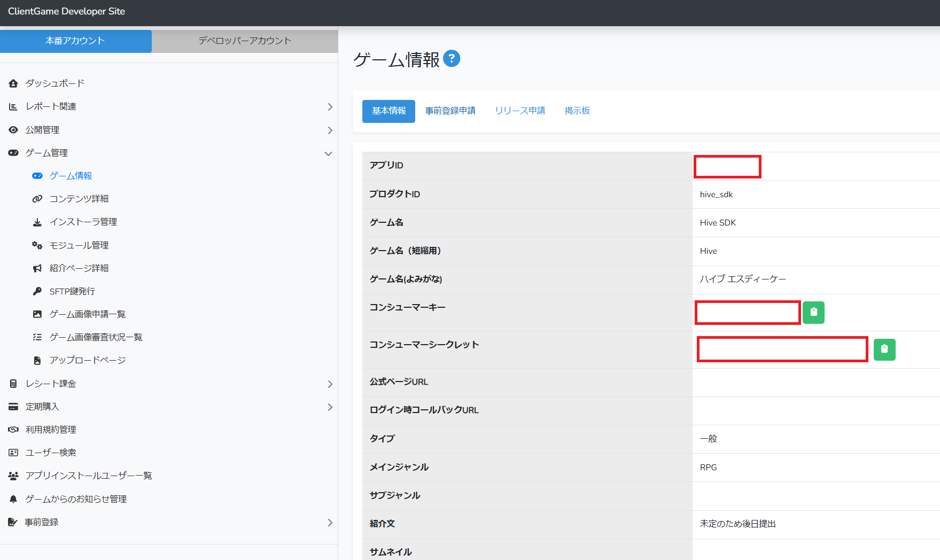
Task: Open 利用規約管理 in sidebar
Action: (51, 430)
